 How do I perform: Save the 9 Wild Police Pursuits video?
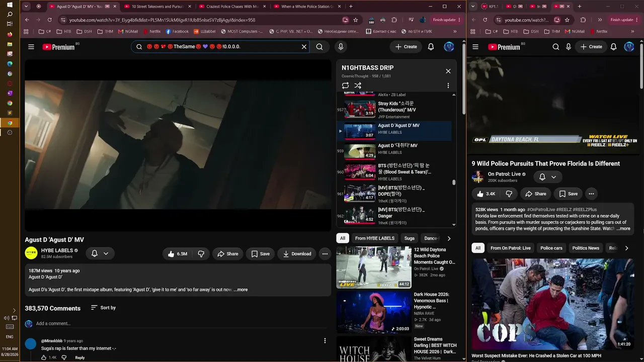(568, 194)
